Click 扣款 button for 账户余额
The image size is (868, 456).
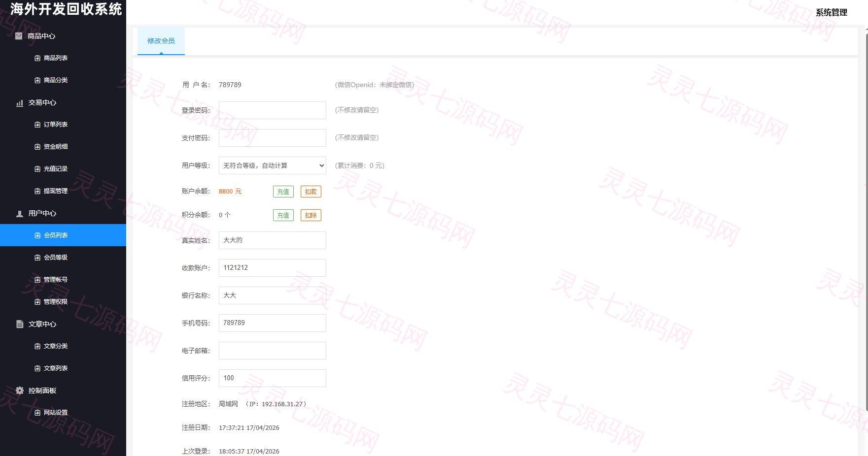click(311, 192)
